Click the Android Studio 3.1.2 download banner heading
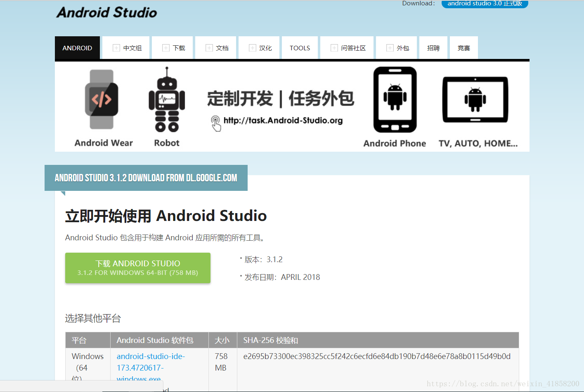Image resolution: width=584 pixels, height=392 pixels. coord(146,178)
